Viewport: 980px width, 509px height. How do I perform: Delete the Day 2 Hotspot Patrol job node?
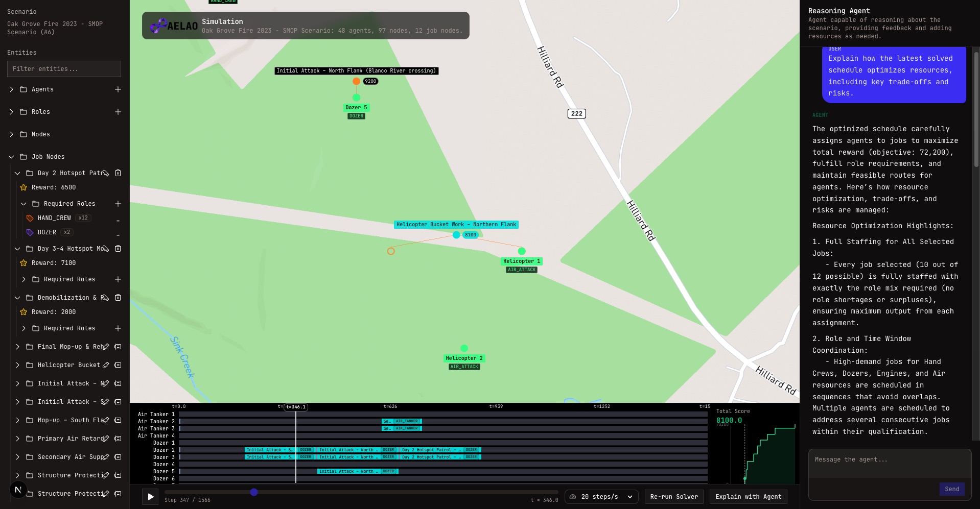click(x=118, y=173)
